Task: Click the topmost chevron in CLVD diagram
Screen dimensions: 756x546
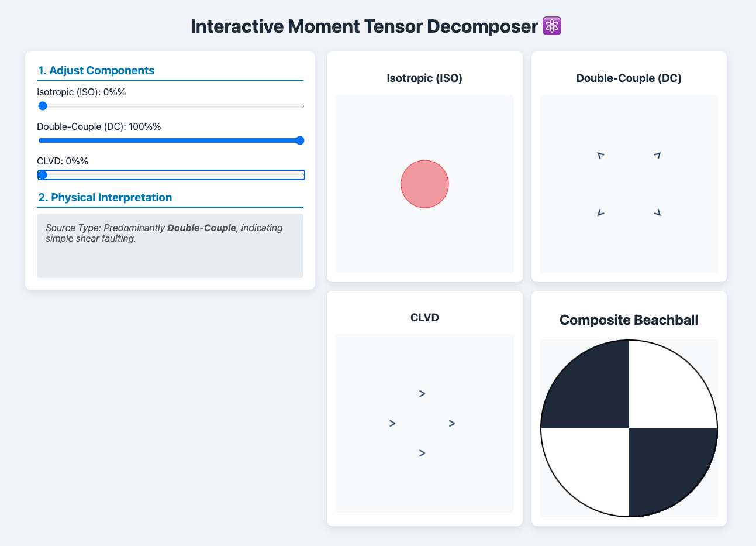Action: [x=422, y=394]
